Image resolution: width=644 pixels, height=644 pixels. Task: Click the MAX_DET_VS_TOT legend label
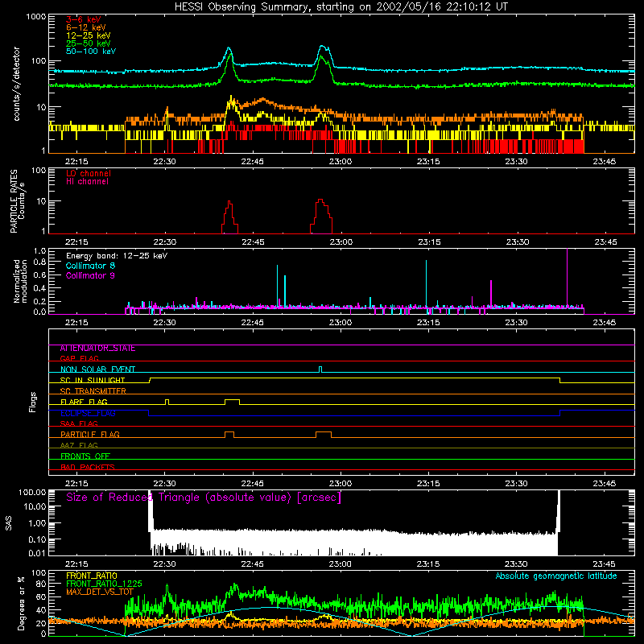pos(100,592)
